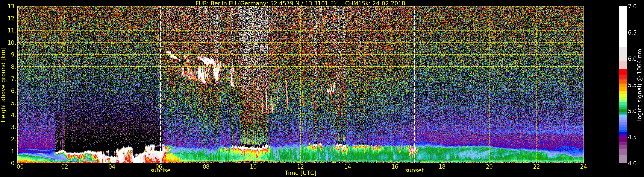The height and width of the screenshot is (177, 644).
Task: Click time axis tick '20'
Action: pos(489,166)
